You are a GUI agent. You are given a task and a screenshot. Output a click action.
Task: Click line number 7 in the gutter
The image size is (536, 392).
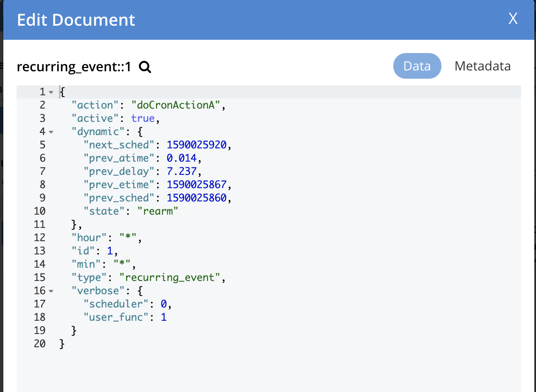pyautogui.click(x=43, y=172)
